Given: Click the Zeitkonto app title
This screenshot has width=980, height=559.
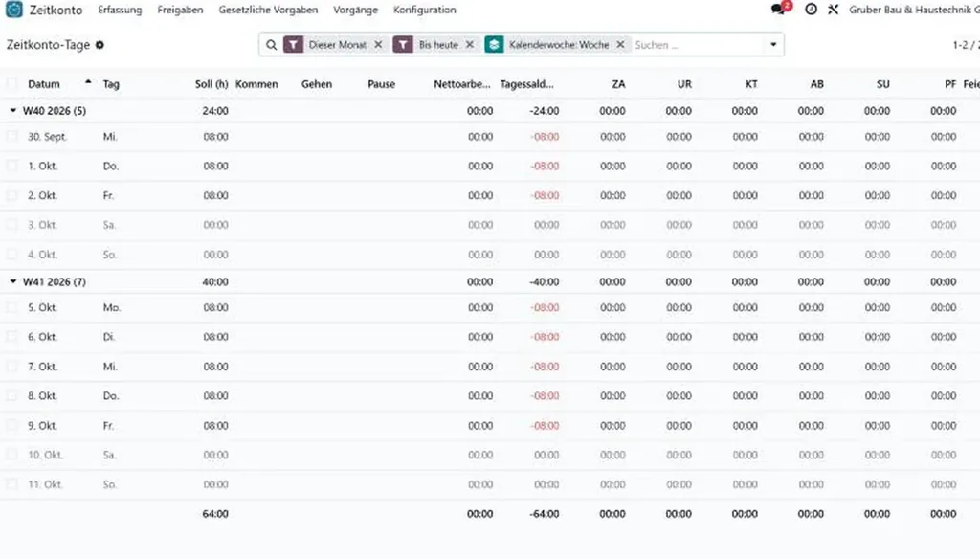Looking at the screenshot, I should point(56,10).
